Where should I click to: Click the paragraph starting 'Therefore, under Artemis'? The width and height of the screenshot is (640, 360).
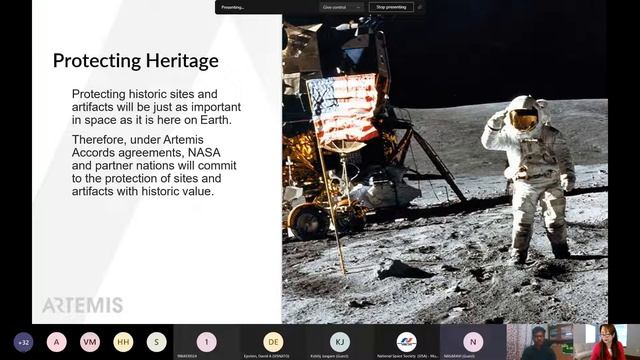point(154,165)
